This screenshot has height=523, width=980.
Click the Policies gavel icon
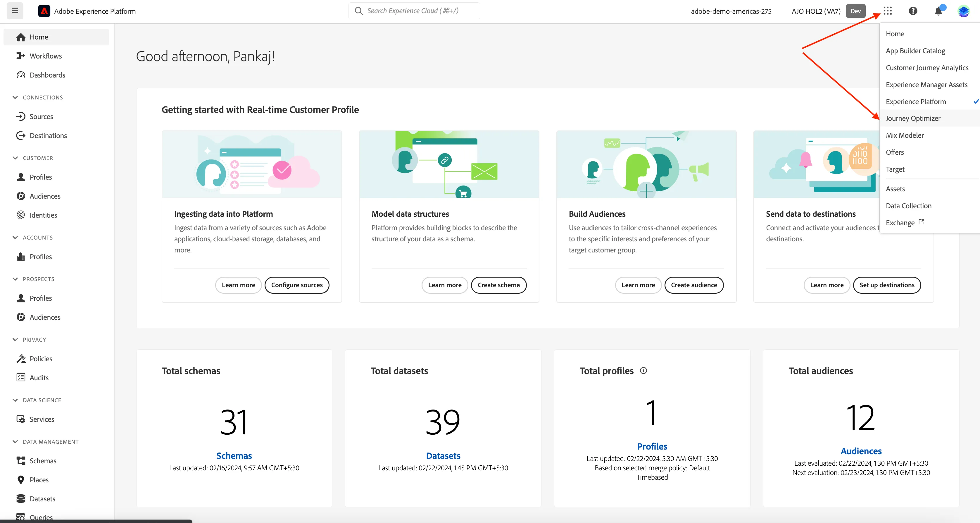coord(20,359)
